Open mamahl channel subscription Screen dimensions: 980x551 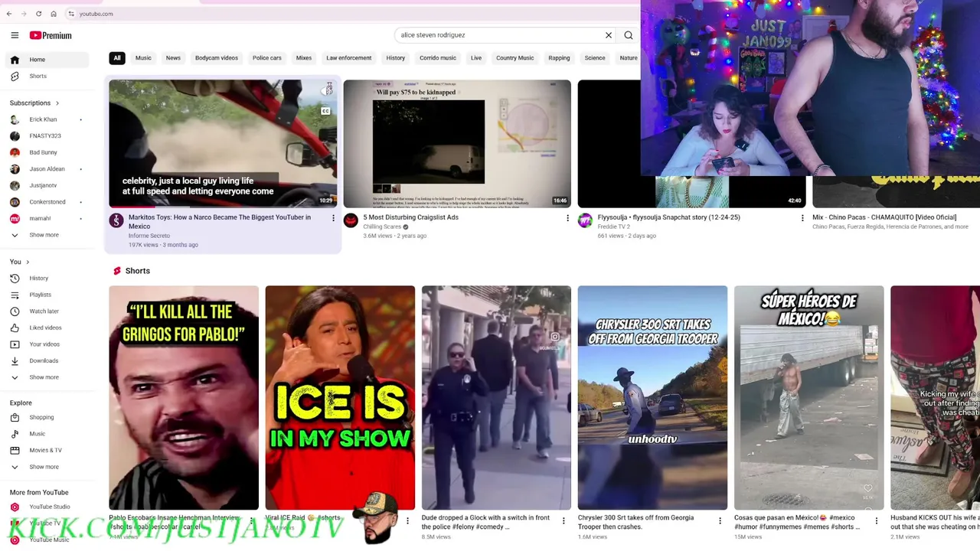click(46, 218)
